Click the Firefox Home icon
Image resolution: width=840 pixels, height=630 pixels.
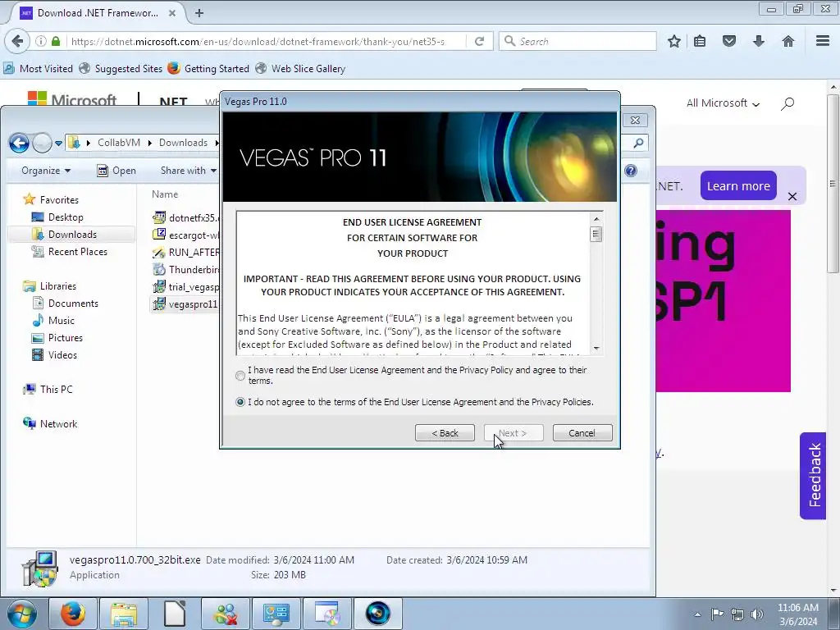coord(788,41)
